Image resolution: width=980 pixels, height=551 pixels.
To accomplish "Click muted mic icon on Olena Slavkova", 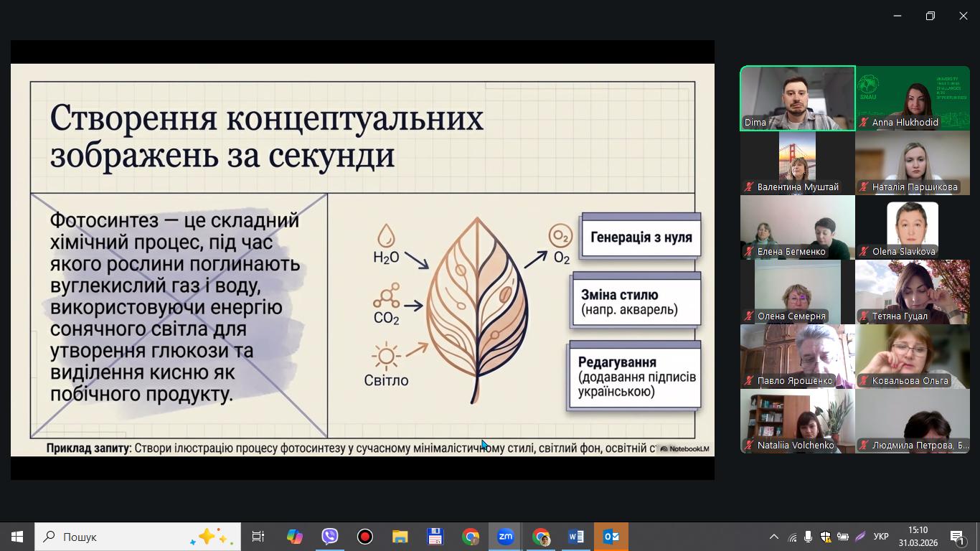I will [x=864, y=252].
